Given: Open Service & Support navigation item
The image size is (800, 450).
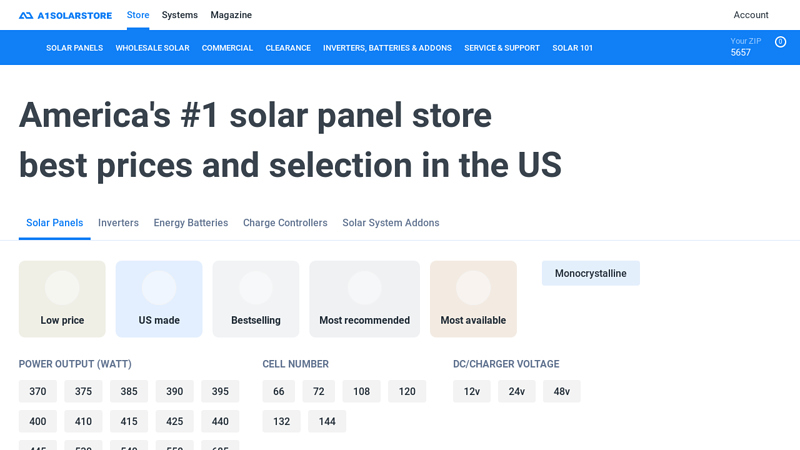Looking at the screenshot, I should 502,48.
